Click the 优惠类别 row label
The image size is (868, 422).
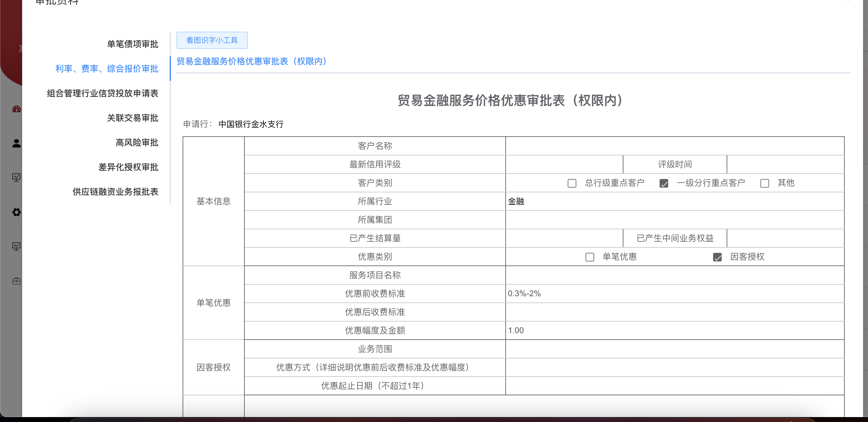375,257
